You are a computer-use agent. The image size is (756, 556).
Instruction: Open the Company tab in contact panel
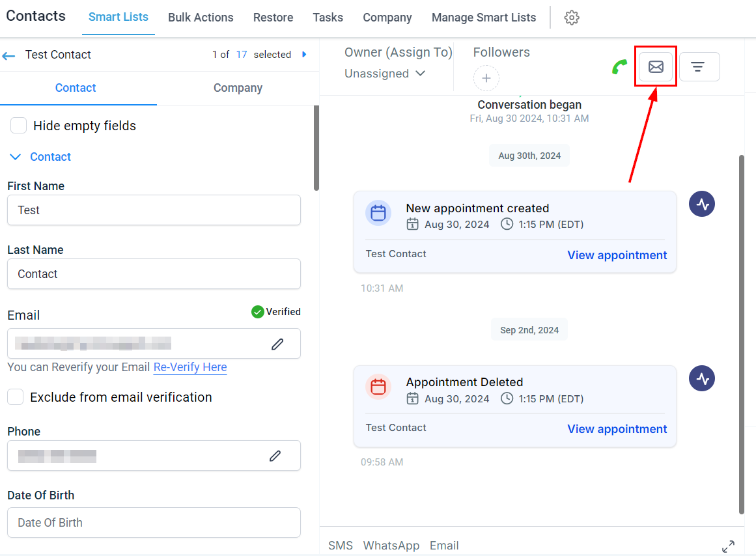click(238, 88)
